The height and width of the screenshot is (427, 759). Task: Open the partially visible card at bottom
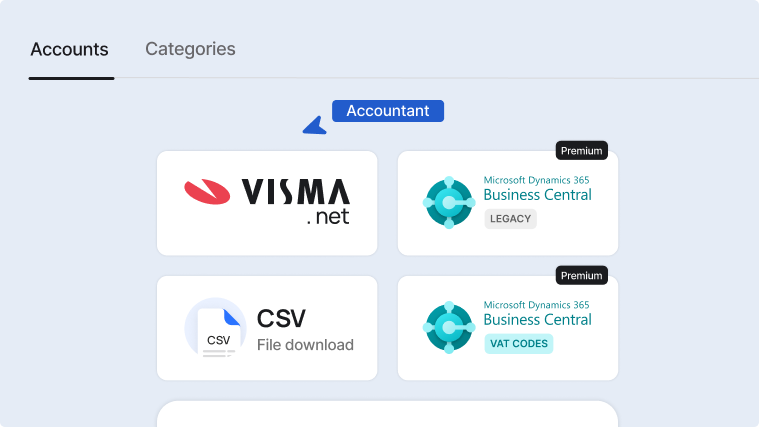[387, 414]
